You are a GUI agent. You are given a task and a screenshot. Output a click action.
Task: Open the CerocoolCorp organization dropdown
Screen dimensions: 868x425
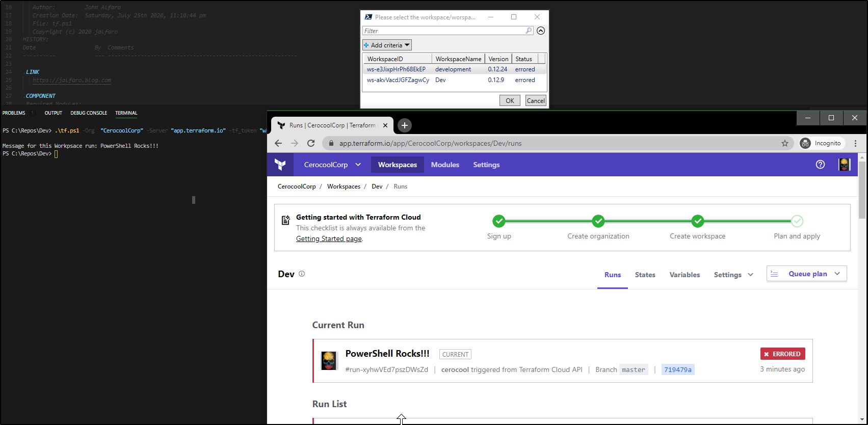click(332, 165)
